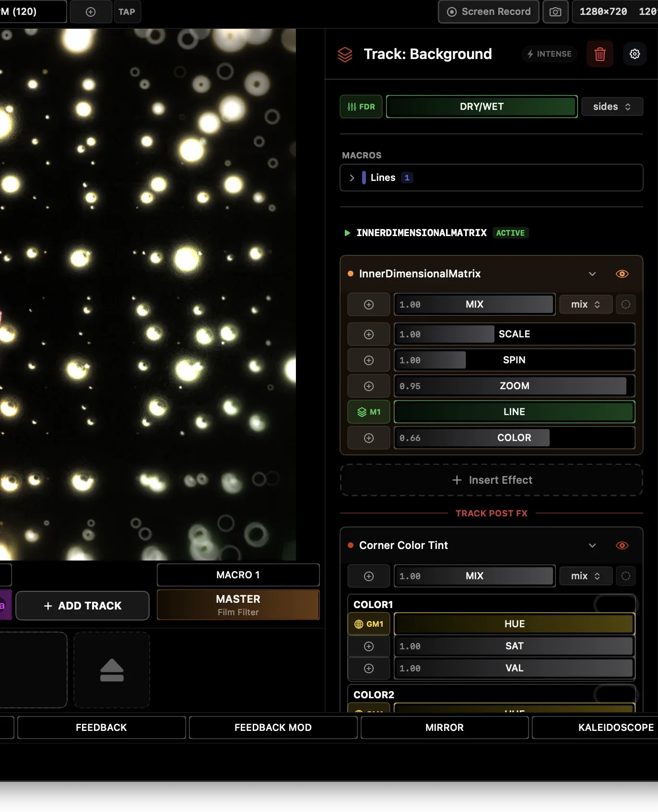
Task: Open Corner Color Tint mix mode dropdown
Action: pyautogui.click(x=586, y=576)
